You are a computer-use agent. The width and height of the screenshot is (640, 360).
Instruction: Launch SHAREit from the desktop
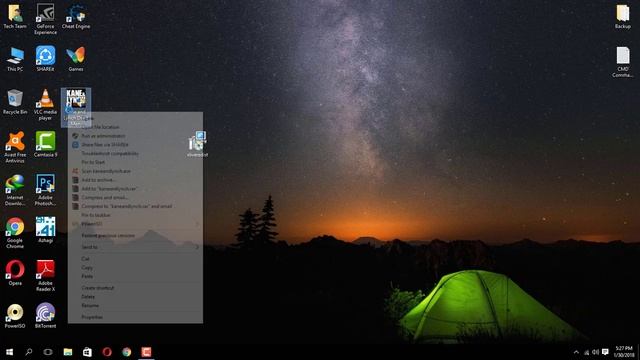[x=45, y=59]
